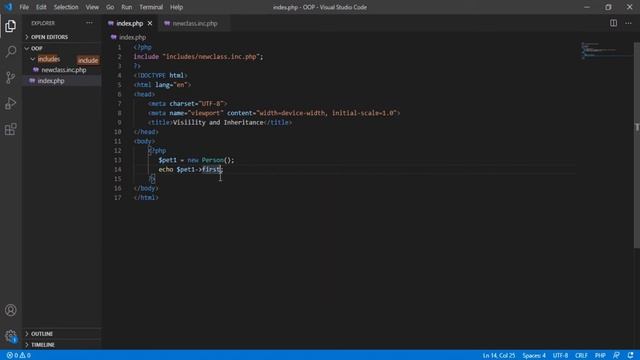Click the editor vertical scrollbar
The height and width of the screenshot is (360, 640).
637,145
